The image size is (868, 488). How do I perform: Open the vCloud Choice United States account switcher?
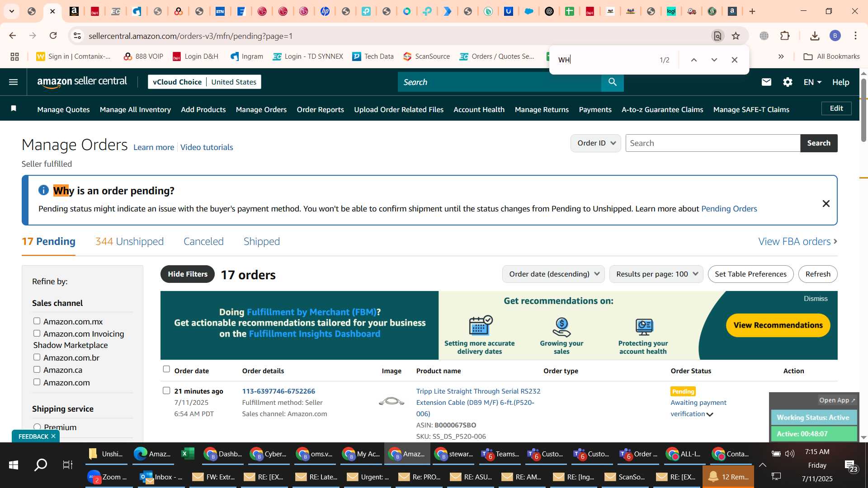204,82
